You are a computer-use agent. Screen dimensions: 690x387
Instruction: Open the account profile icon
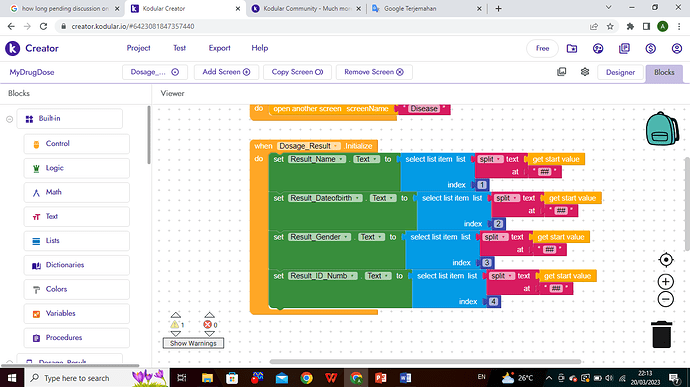click(677, 48)
